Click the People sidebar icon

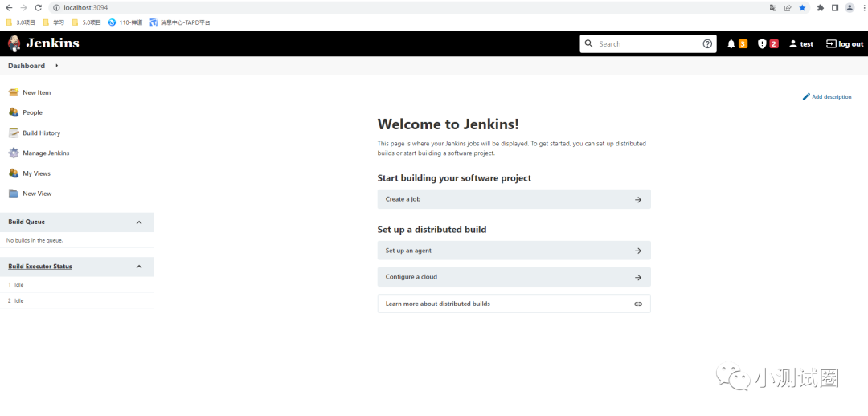pos(14,112)
